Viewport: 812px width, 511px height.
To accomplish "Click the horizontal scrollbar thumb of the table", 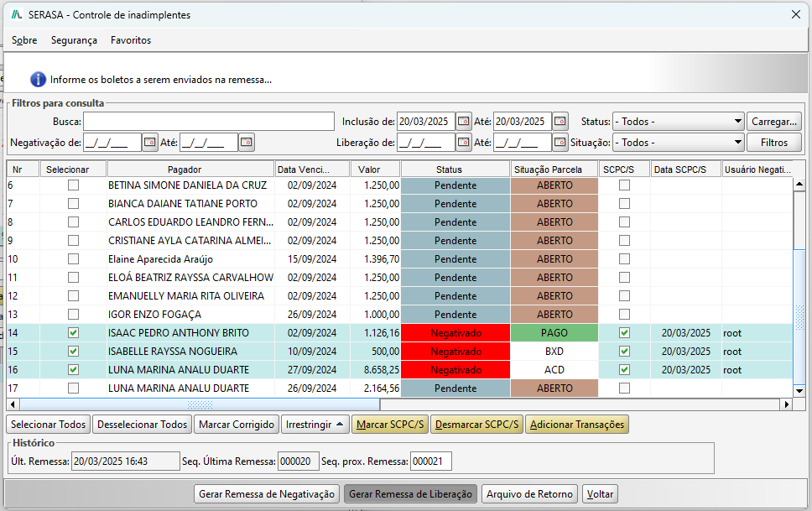I will (x=200, y=404).
